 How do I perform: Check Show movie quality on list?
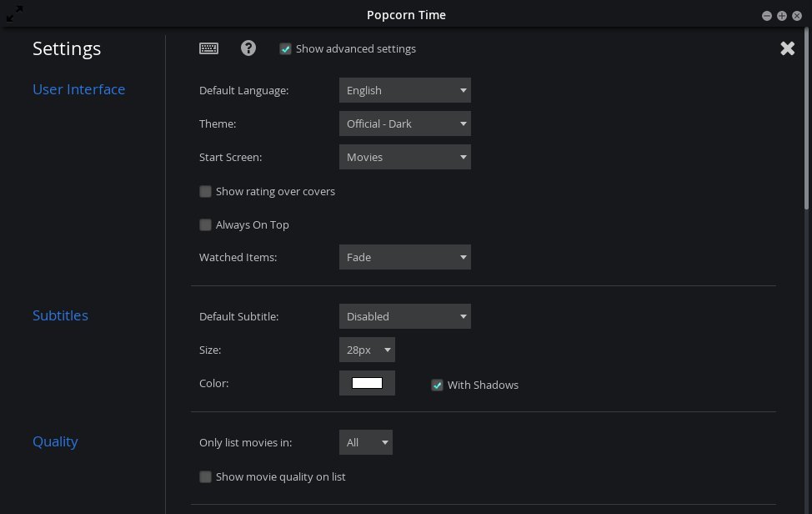pyautogui.click(x=206, y=476)
